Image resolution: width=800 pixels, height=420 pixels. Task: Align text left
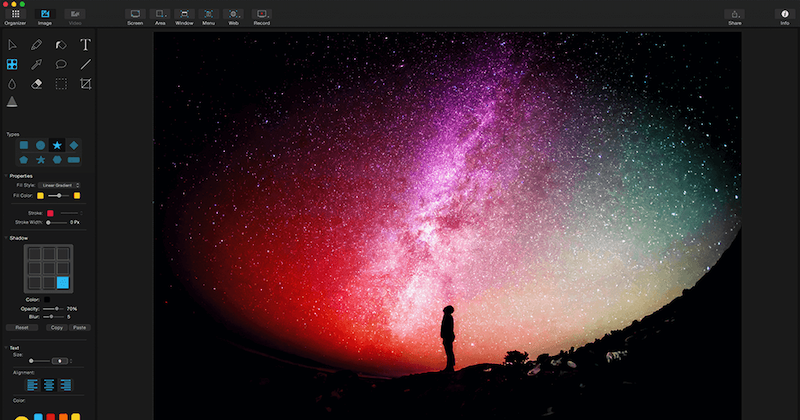point(32,385)
